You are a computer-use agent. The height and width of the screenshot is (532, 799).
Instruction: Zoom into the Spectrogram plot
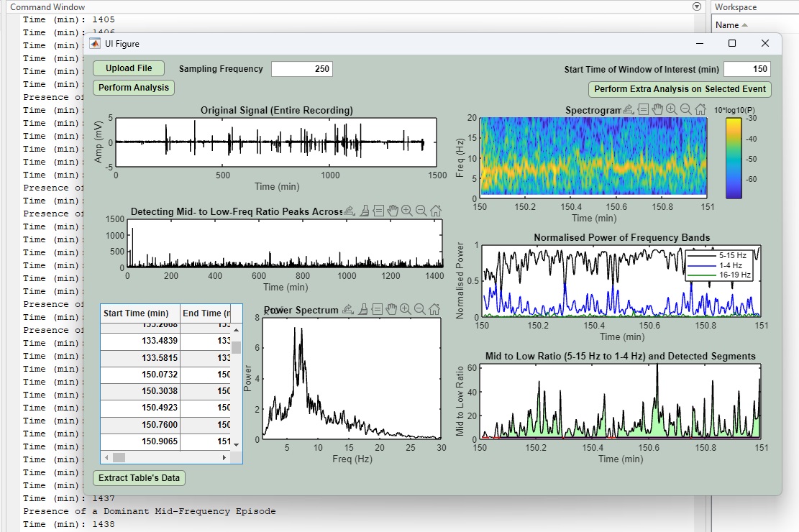[x=670, y=109]
